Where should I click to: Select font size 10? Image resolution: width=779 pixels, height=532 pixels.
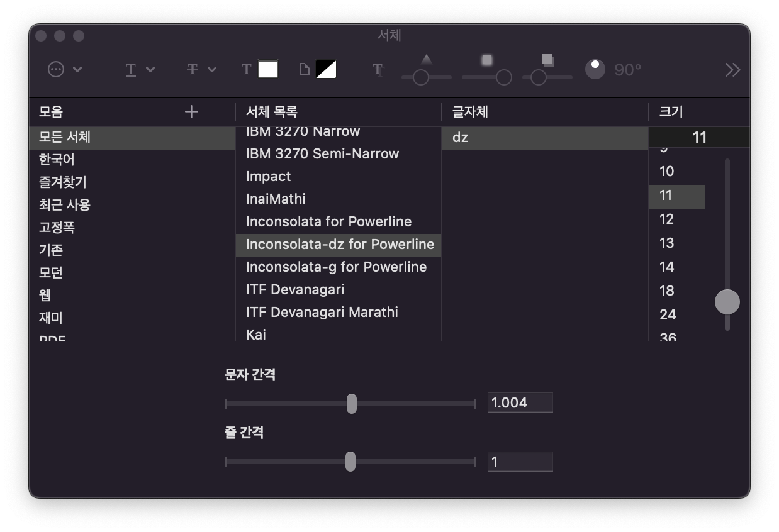point(676,172)
